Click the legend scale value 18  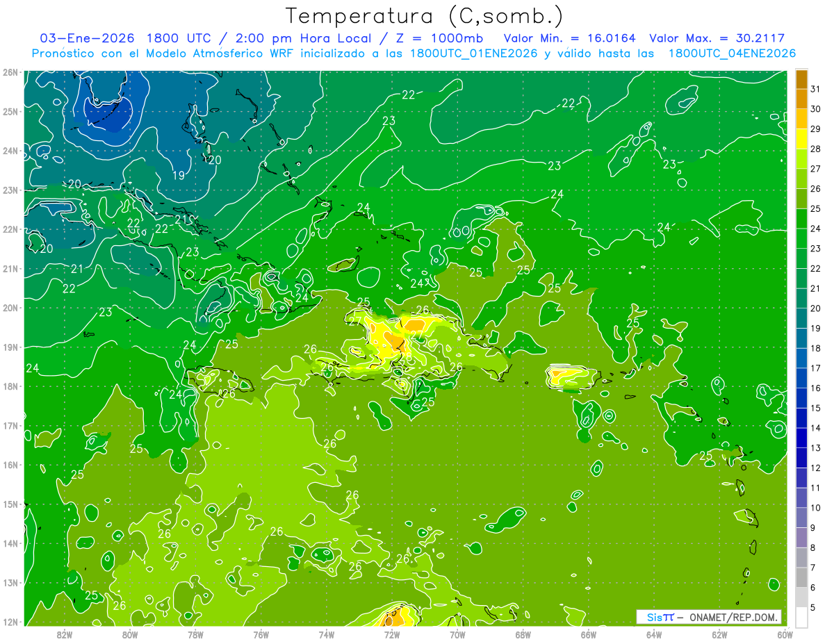[x=815, y=348]
